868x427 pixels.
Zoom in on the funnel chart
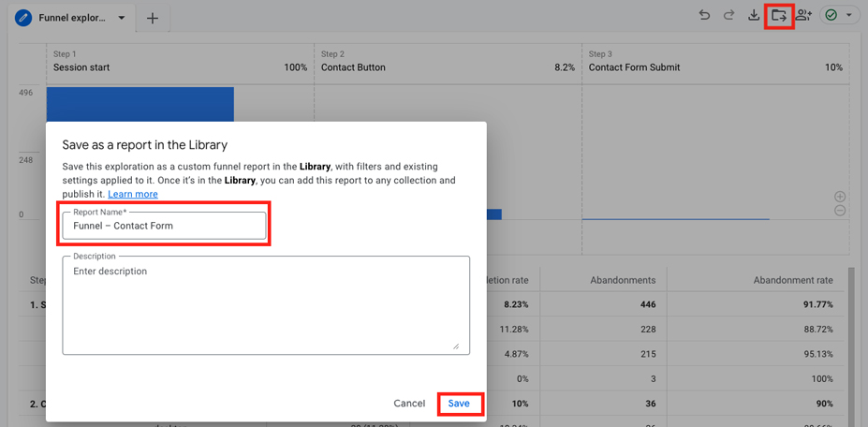(x=840, y=196)
